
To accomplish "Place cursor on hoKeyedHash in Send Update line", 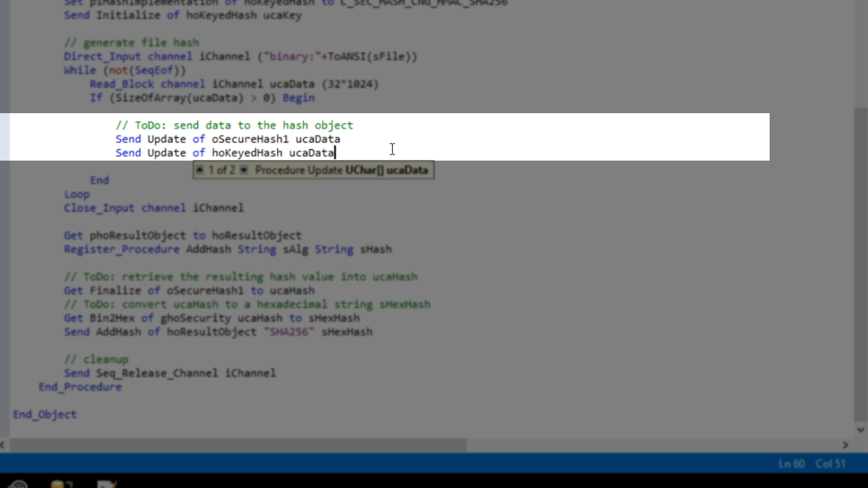I will coord(247,152).
